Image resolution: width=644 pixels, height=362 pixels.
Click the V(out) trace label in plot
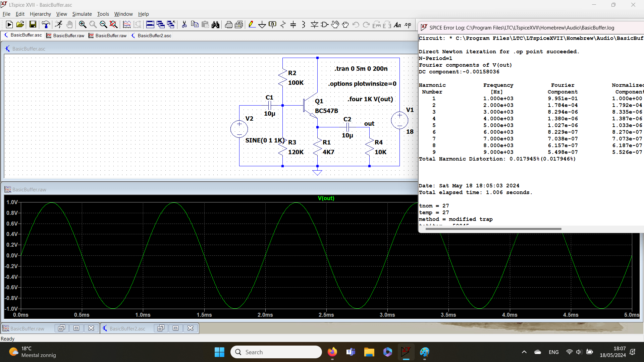pos(326,198)
